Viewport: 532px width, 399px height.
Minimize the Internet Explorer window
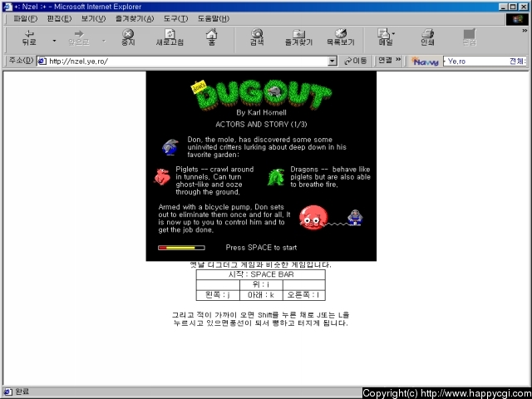[503, 7]
